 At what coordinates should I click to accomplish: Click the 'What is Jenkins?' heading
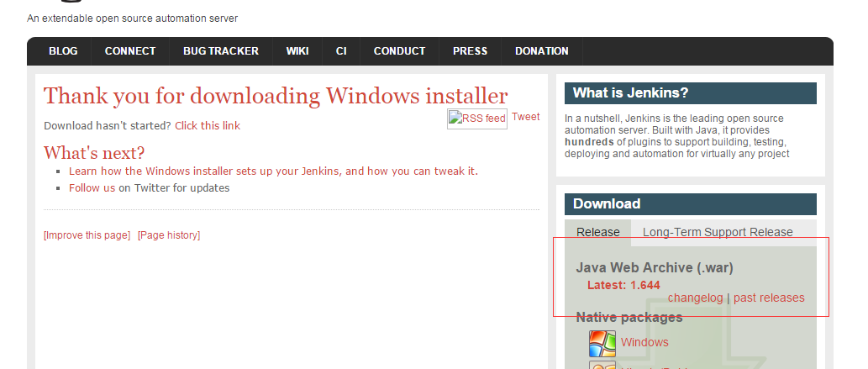(x=691, y=93)
